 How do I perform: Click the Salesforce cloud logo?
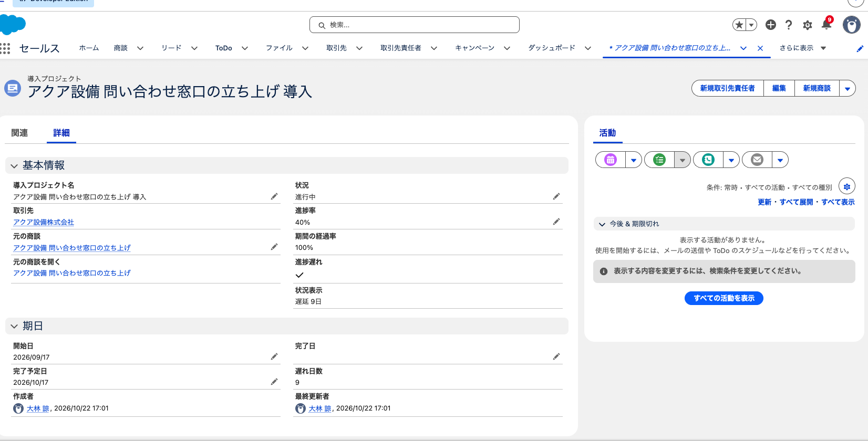point(13,25)
